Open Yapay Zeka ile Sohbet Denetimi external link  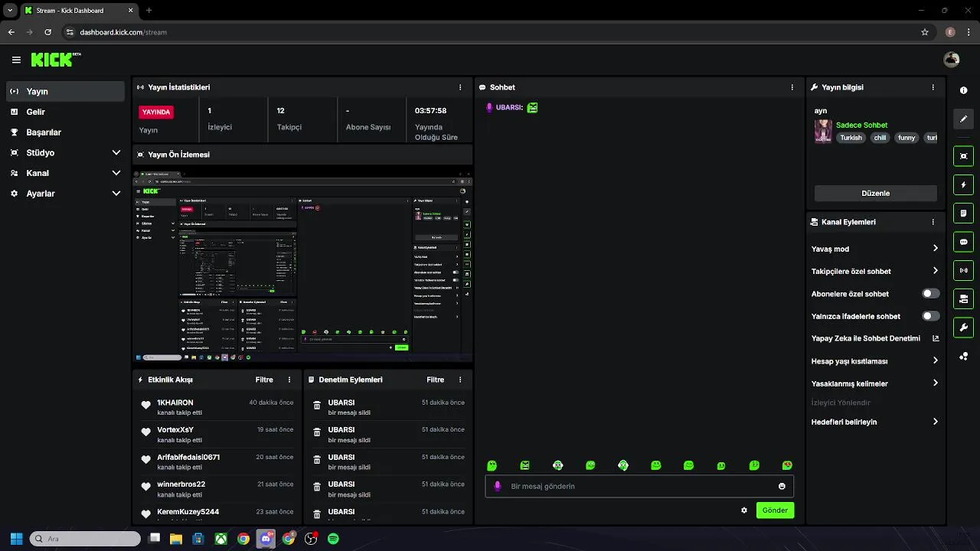coord(936,338)
